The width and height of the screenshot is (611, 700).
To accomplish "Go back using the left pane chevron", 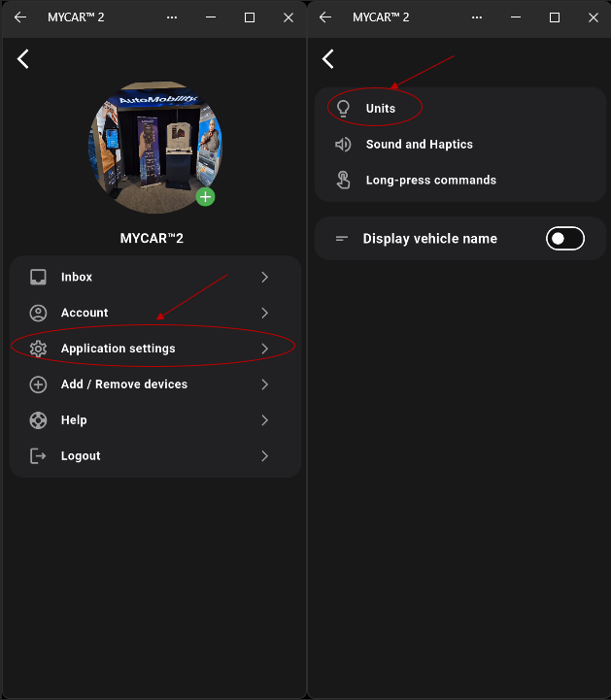I will tap(23, 59).
